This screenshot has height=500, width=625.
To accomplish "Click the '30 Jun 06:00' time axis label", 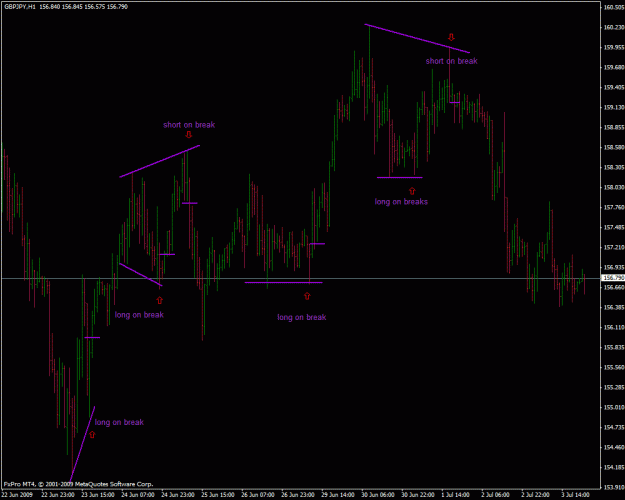I will [x=378, y=495].
